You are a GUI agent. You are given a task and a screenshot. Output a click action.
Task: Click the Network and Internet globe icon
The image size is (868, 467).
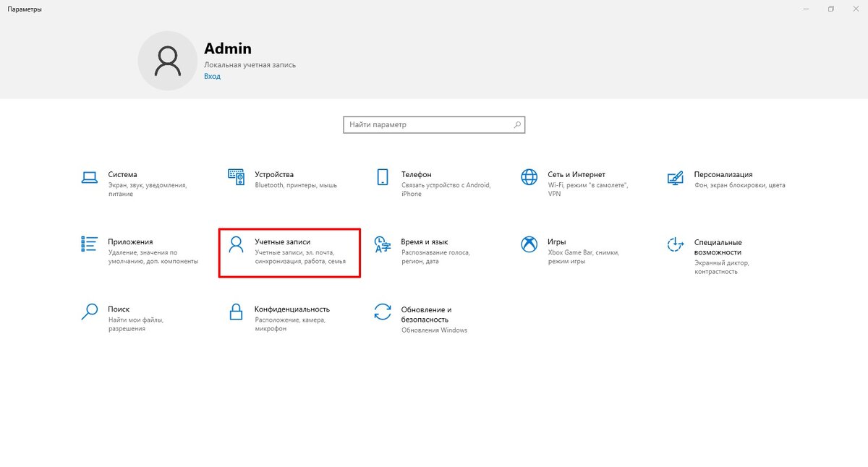coord(529,177)
